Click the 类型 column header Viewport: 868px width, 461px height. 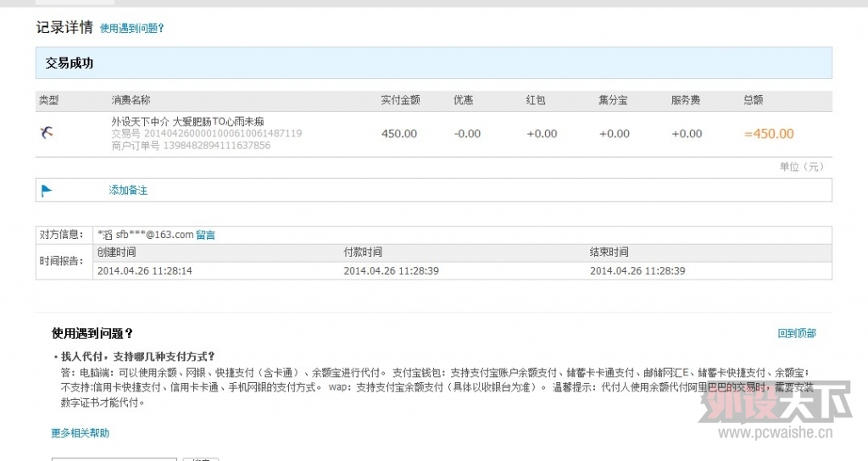(48, 100)
